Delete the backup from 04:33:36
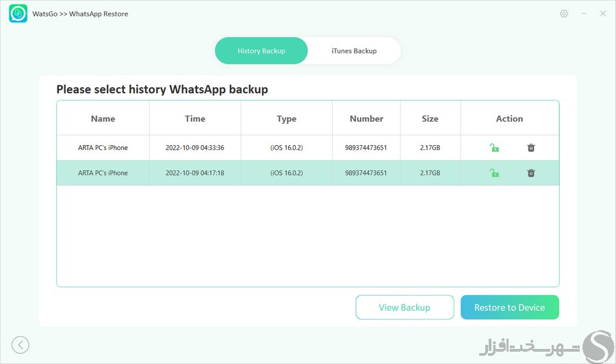This screenshot has height=364, width=616. tap(530, 148)
